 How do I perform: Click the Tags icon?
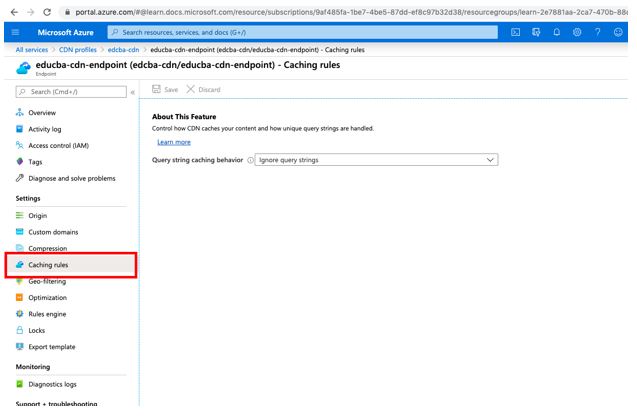(20, 161)
